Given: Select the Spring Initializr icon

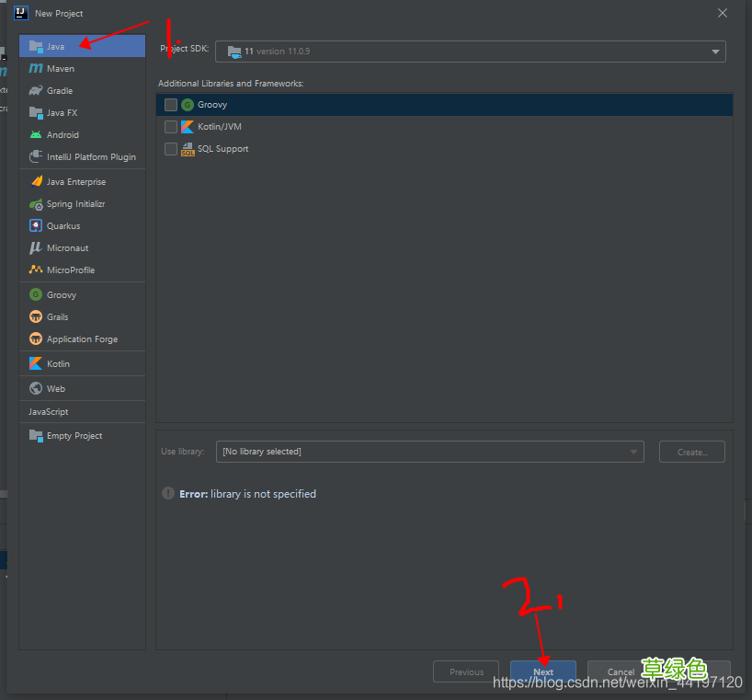Looking at the screenshot, I should 36,204.
